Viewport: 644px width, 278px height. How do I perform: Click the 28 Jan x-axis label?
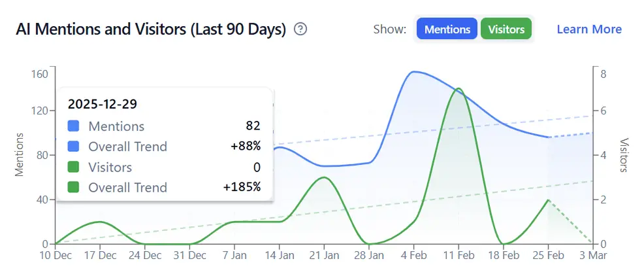point(368,256)
